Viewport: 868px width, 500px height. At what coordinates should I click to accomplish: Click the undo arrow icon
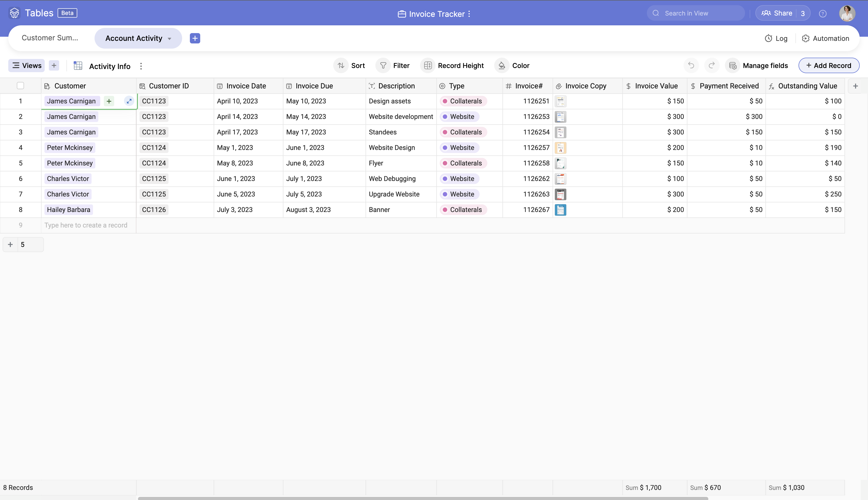point(691,65)
